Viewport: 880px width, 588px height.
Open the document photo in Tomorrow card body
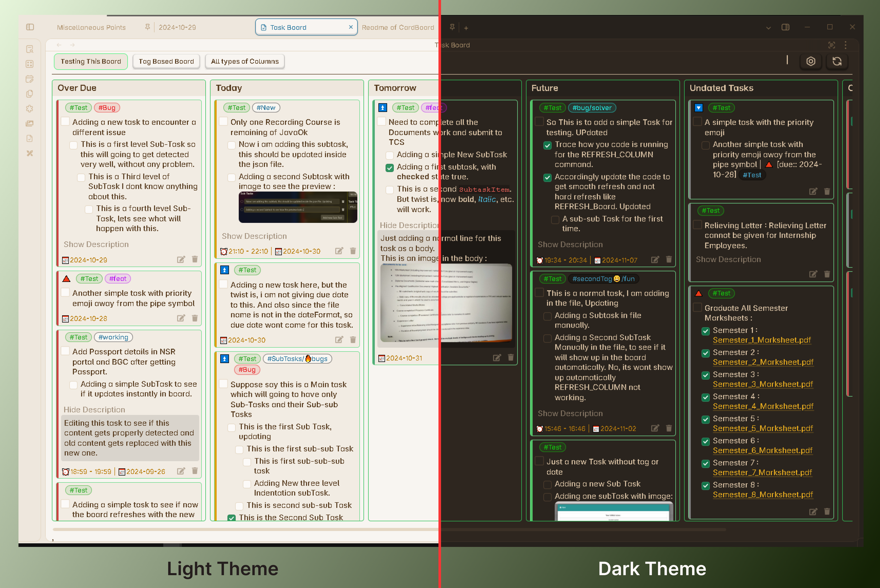pos(446,303)
